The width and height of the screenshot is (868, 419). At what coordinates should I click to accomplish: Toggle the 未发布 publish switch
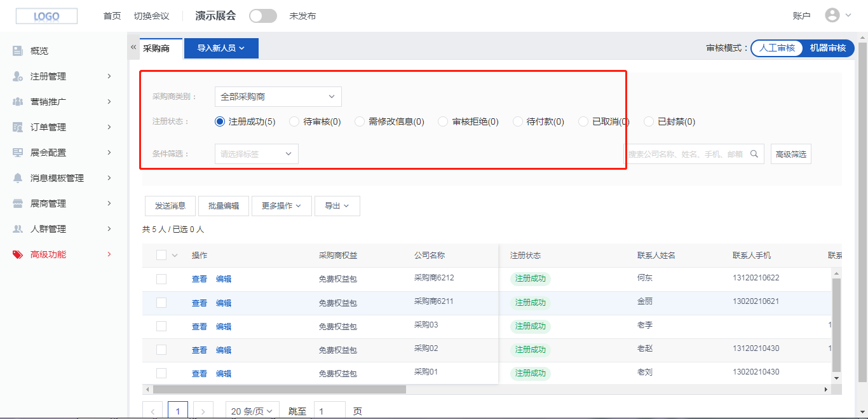click(263, 16)
